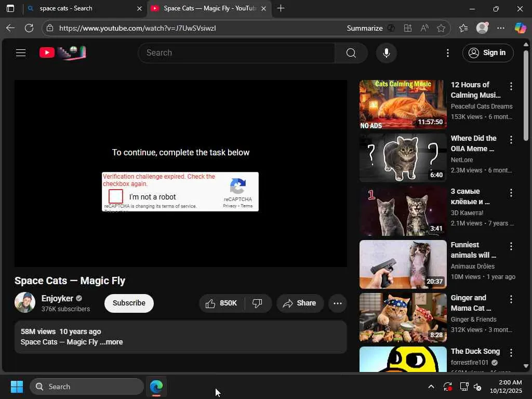
Task: Click the YouTube search magnifier button
Action: pos(351,53)
